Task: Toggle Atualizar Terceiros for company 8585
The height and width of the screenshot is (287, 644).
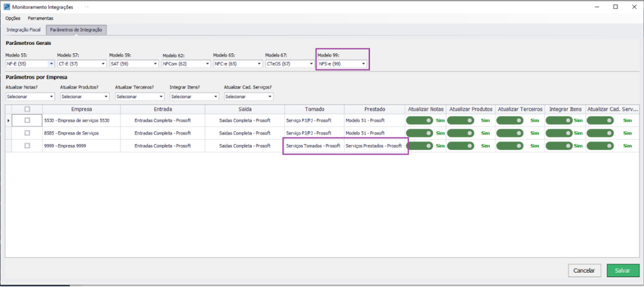Action: coord(510,133)
